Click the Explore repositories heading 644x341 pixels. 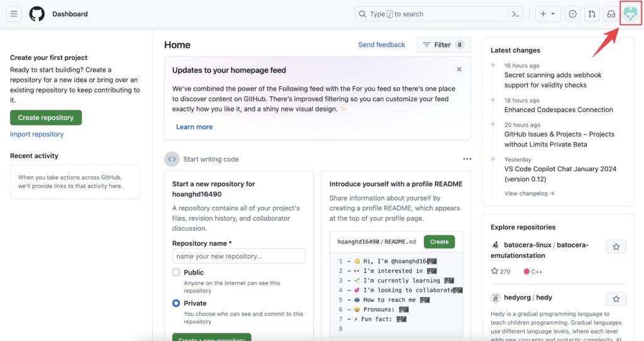tap(523, 227)
